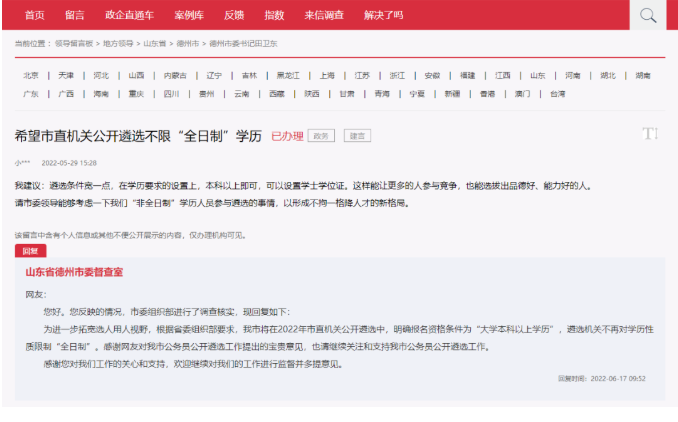Select the 西藏 region link

click(x=277, y=94)
